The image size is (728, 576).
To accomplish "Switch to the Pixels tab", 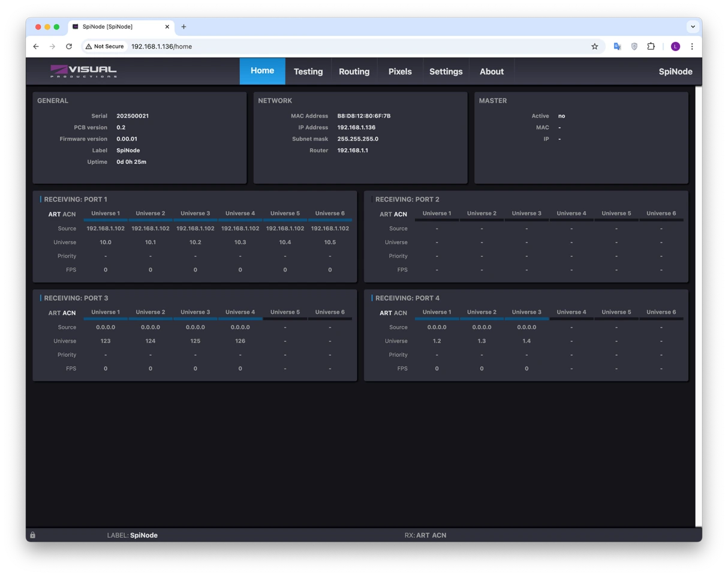I will pos(400,71).
